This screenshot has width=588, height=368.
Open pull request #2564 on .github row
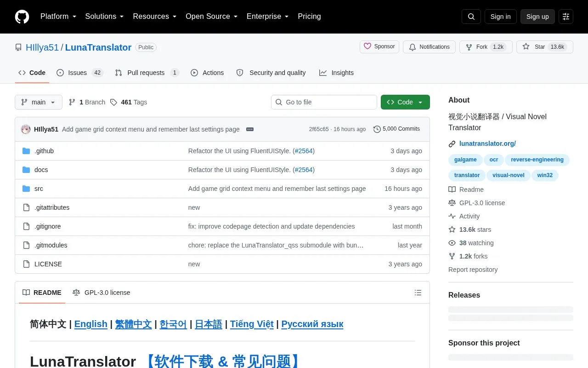coord(303,151)
